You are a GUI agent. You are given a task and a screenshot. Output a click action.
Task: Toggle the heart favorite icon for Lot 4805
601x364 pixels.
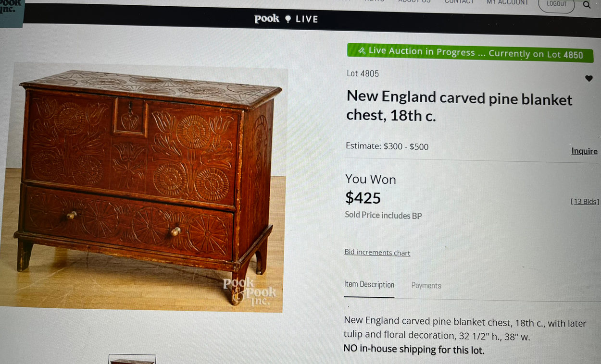(589, 78)
